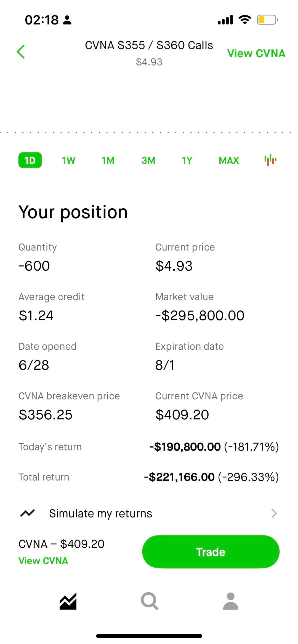
Task: Select the 1D chart range
Action: pyautogui.click(x=30, y=160)
